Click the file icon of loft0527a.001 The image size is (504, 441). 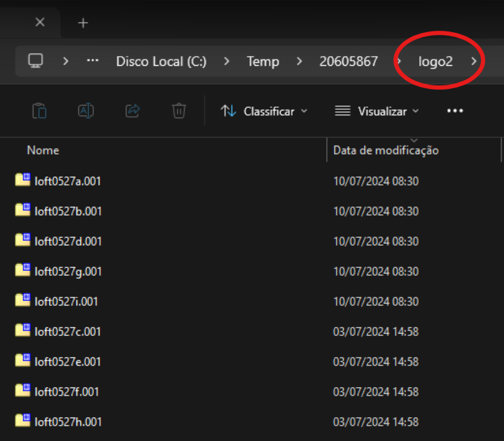[x=23, y=180]
